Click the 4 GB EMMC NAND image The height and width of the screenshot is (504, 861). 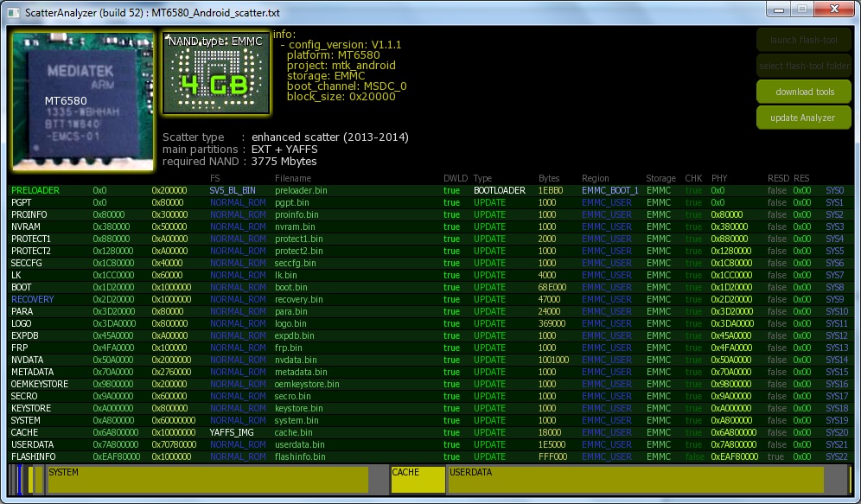point(216,73)
